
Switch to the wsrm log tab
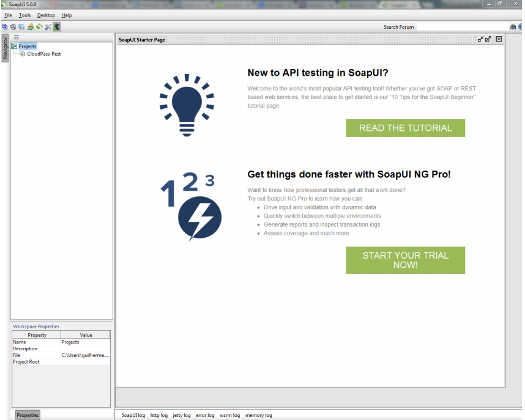pyautogui.click(x=229, y=415)
